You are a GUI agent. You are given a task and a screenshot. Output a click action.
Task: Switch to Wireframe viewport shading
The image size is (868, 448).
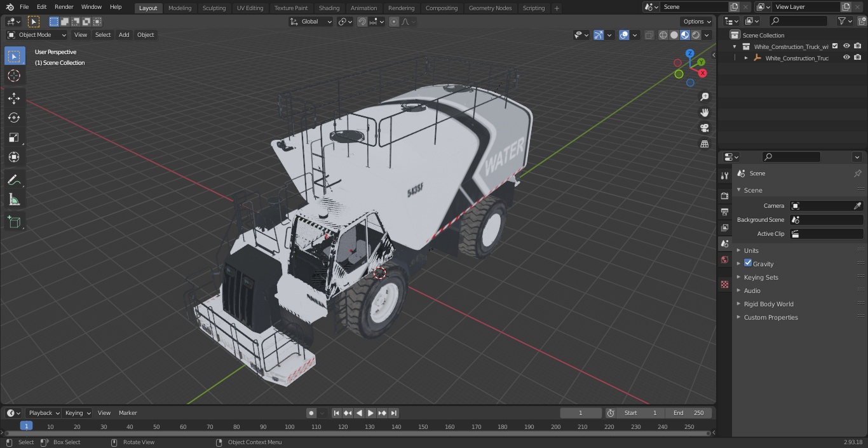pyautogui.click(x=663, y=35)
